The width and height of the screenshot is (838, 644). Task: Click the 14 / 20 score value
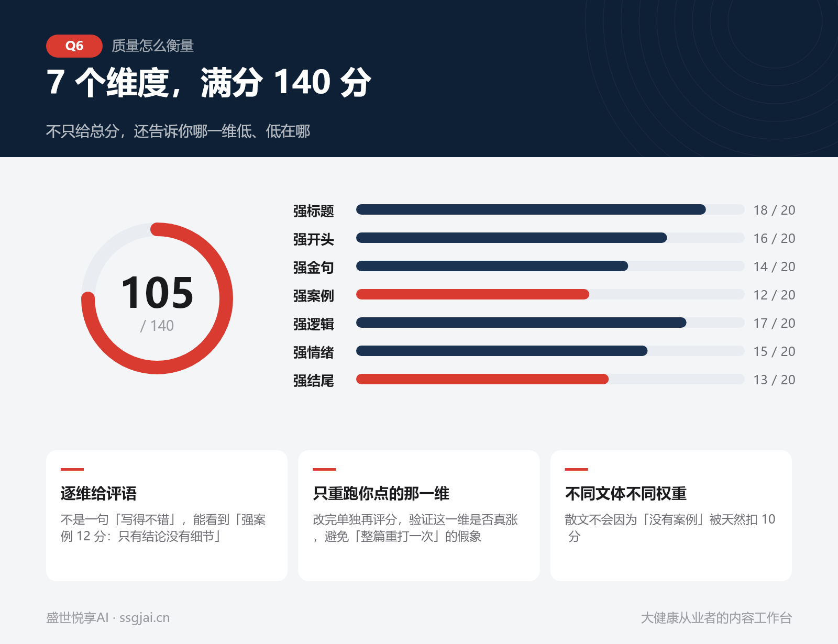click(774, 267)
